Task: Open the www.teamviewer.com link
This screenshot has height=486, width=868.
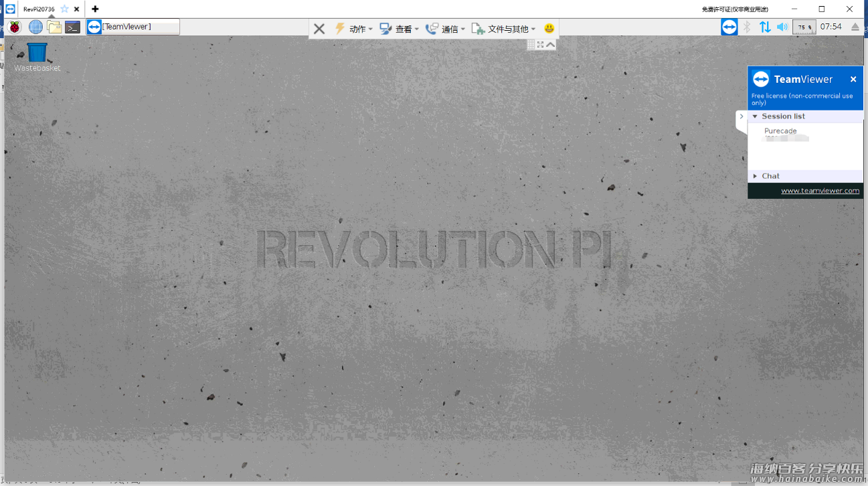Action: [x=820, y=191]
